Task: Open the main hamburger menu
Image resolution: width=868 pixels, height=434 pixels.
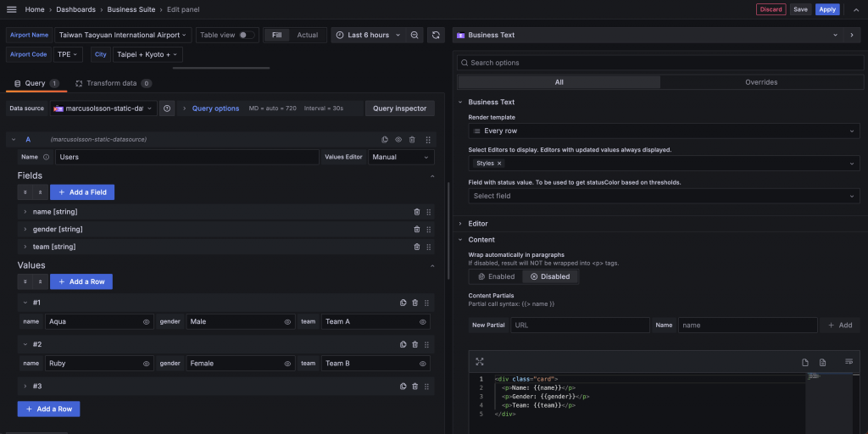Action: click(x=11, y=9)
